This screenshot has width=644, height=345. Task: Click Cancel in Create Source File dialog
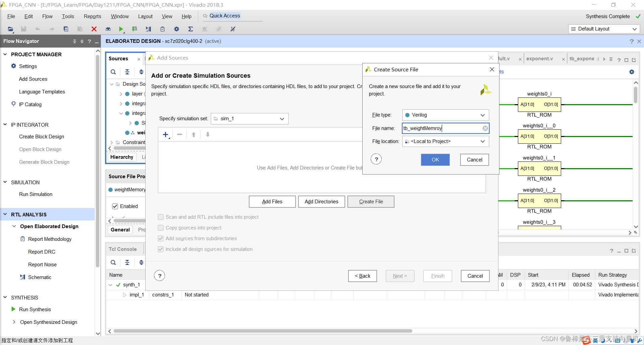[474, 160]
